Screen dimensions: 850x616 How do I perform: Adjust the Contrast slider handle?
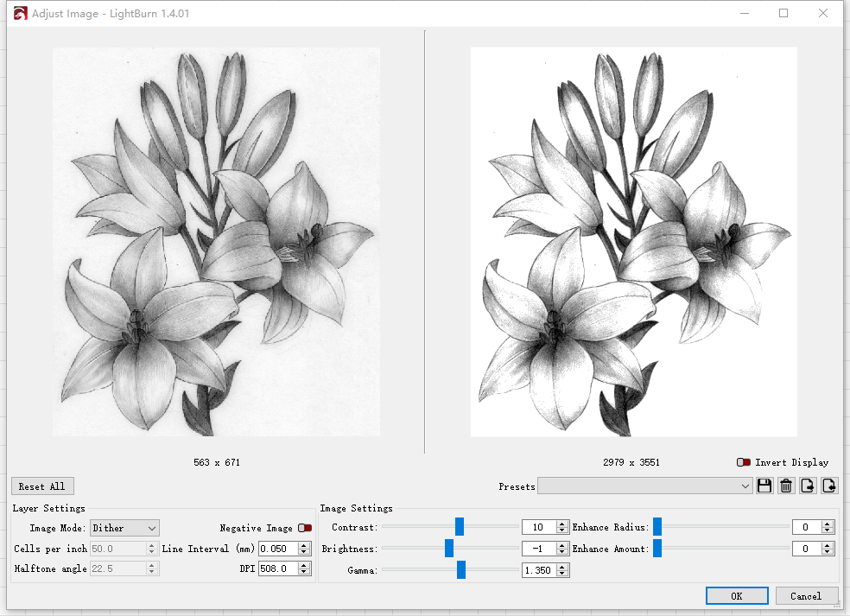tap(460, 526)
